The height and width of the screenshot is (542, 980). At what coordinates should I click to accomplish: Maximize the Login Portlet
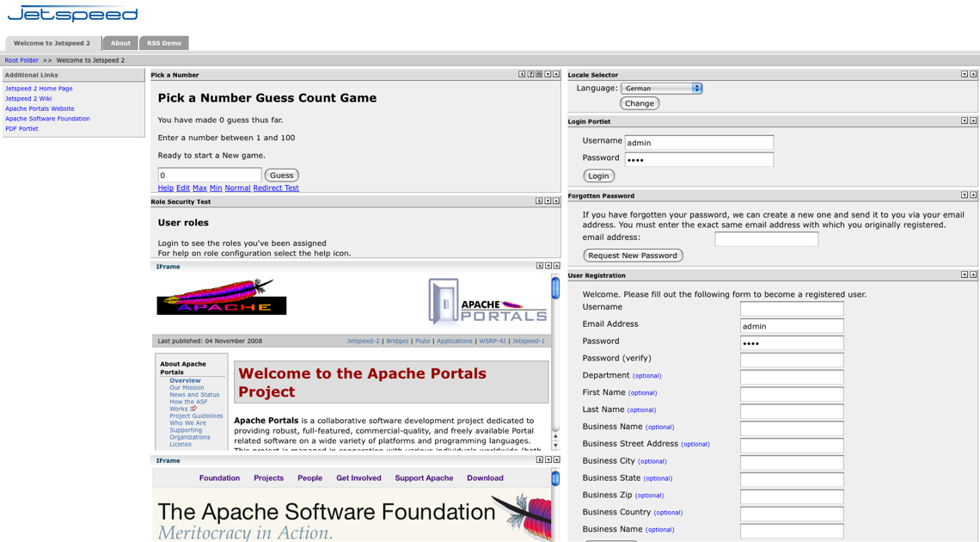(x=973, y=121)
